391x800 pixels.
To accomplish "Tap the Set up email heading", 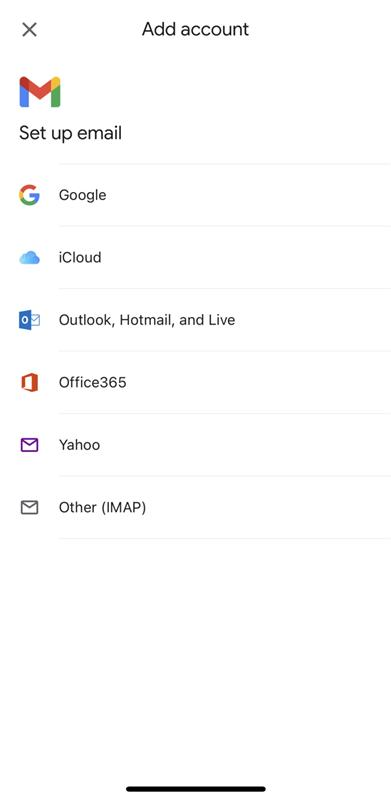I will point(70,134).
